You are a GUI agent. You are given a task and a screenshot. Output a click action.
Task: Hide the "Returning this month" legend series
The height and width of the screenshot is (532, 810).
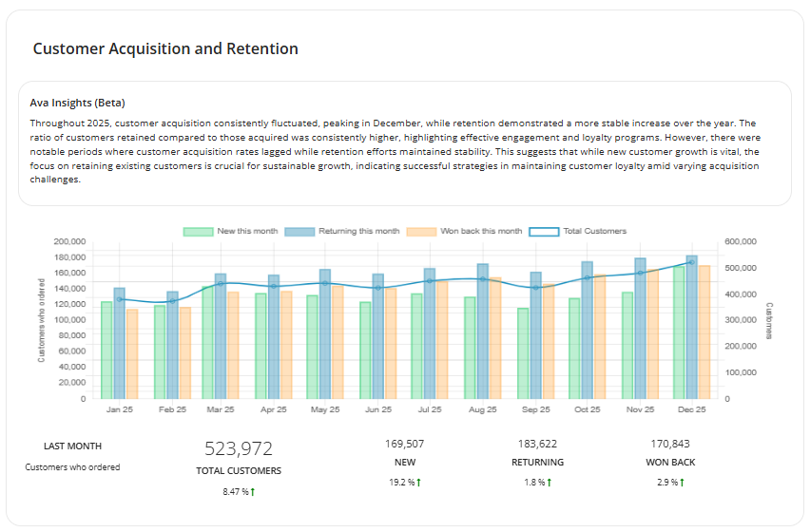[x=299, y=231]
